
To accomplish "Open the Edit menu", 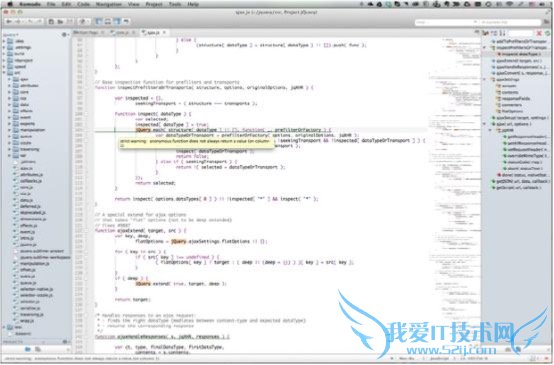I will (x=66, y=4).
